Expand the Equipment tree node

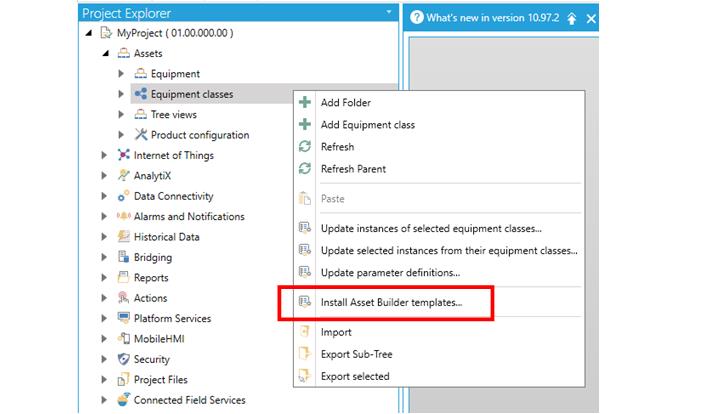click(122, 74)
